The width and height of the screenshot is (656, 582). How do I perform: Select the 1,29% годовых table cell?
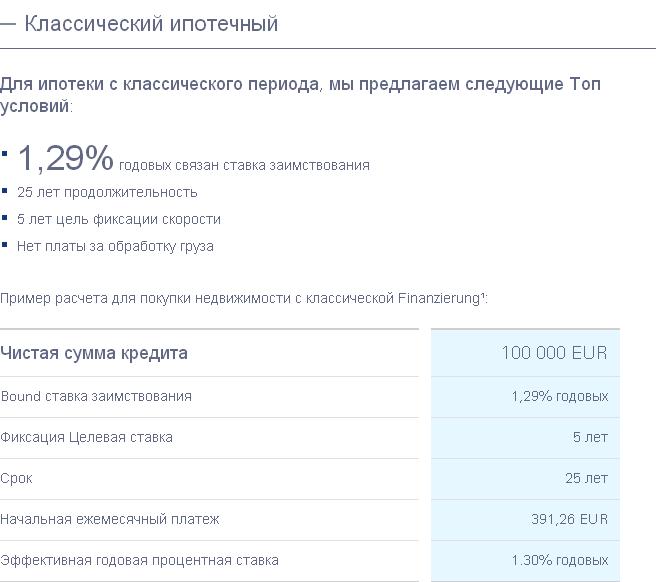point(559,396)
